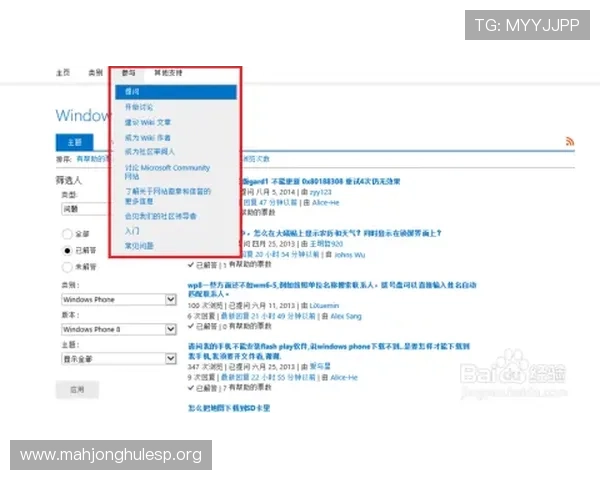This screenshot has width=600, height=480.
Task: Choose 会见我们的社区领导者 menu entry
Action: pos(160,216)
